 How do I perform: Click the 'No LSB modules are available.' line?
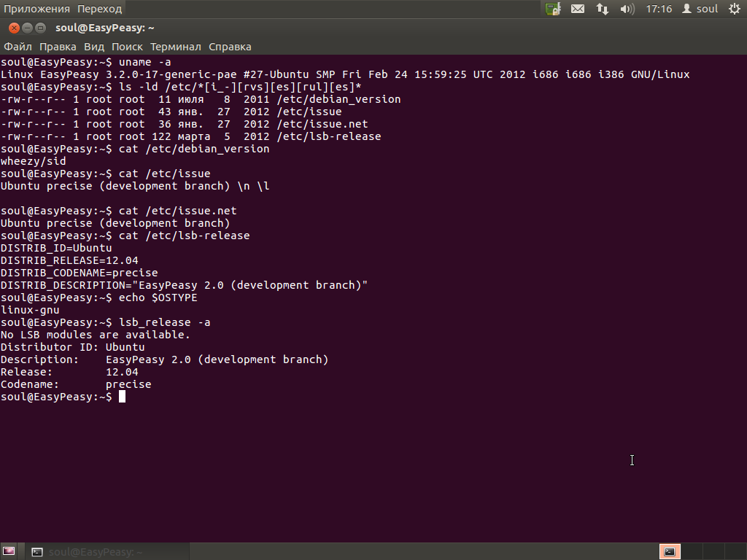(96, 335)
